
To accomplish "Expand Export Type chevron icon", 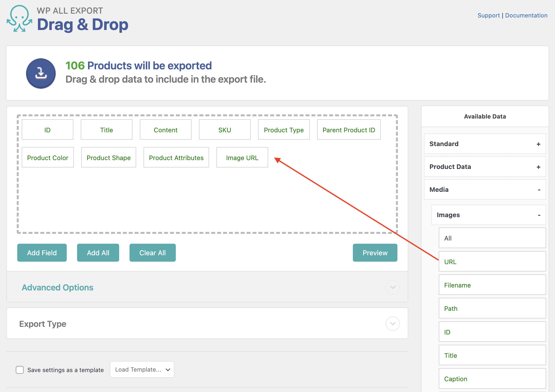I will pos(392,324).
